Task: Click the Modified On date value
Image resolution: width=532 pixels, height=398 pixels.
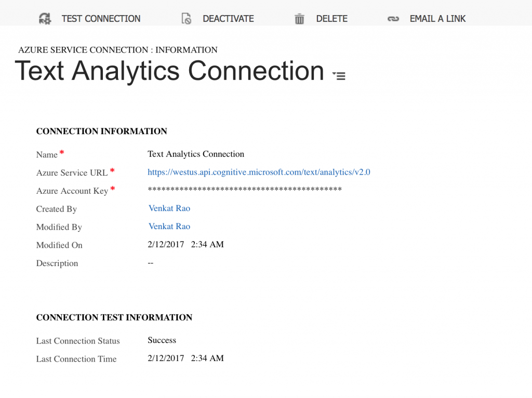Action: pyautogui.click(x=185, y=245)
